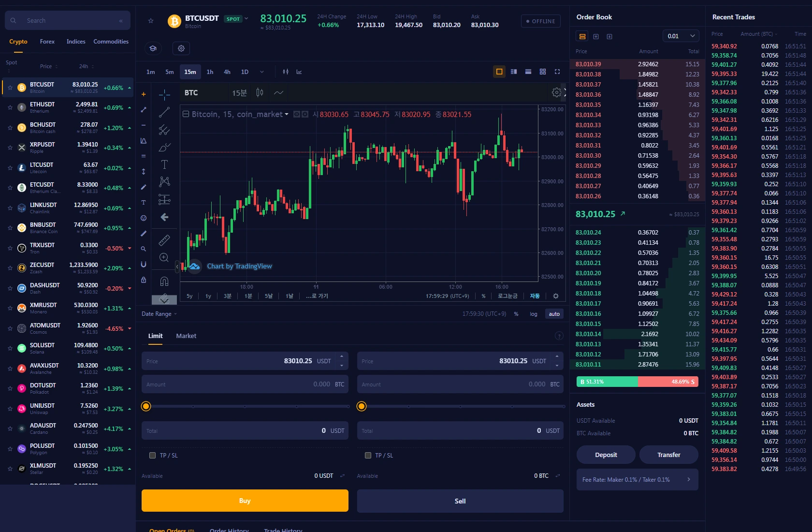
Task: Click the Deposit button
Action: click(606, 455)
